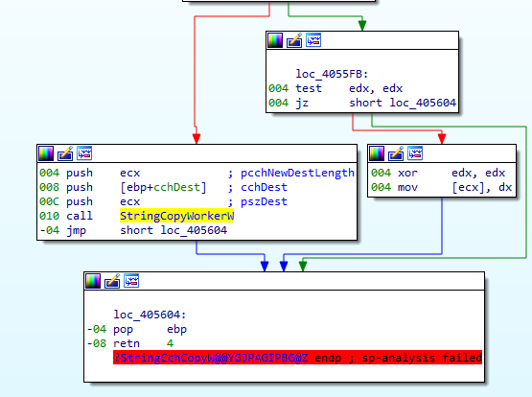Click pencil edit icon on loc_405604 node
Viewport: 532px width, 397px height.
(x=112, y=281)
